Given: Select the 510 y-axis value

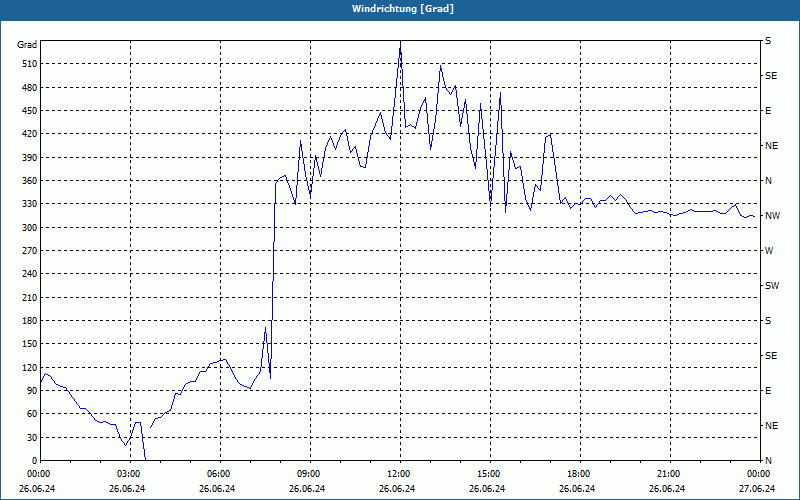Looking at the screenshot, I should [x=30, y=64].
